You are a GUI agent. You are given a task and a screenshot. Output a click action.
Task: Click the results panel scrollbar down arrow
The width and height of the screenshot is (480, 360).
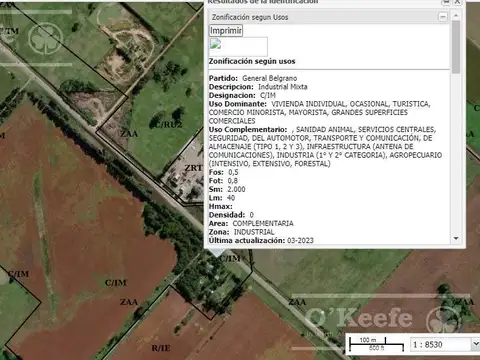[456, 238]
